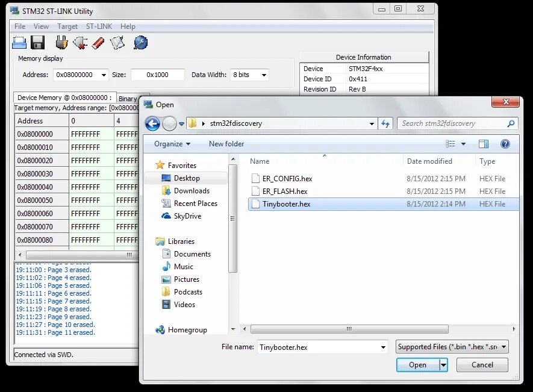The height and width of the screenshot is (392, 533).
Task: Click the Back arrow in Open dialog
Action: 152,124
